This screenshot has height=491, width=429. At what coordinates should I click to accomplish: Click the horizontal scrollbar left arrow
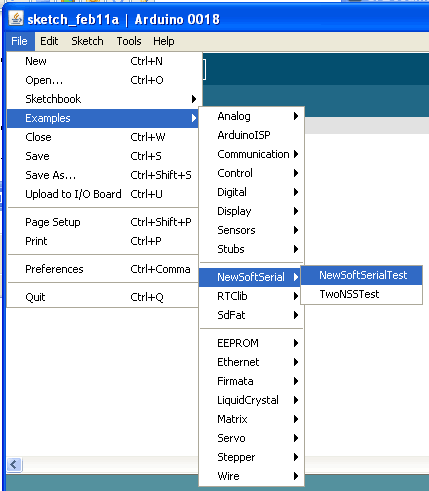point(14,464)
